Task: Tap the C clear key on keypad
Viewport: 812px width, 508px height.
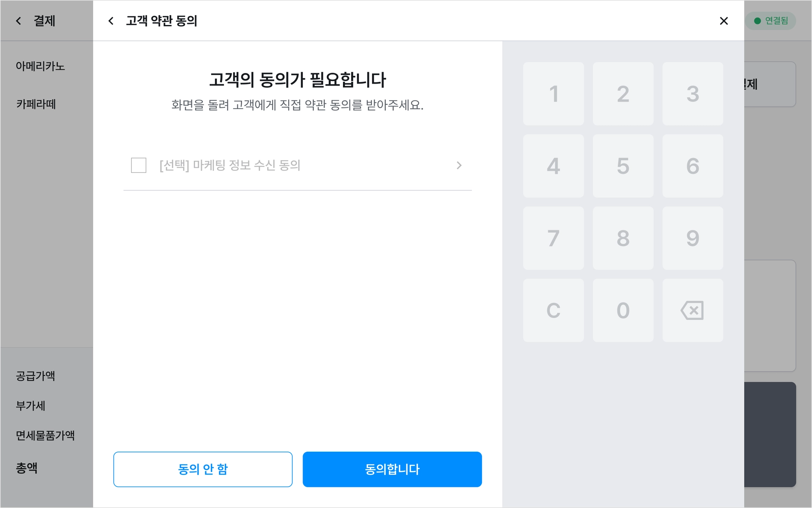Action: click(x=553, y=310)
